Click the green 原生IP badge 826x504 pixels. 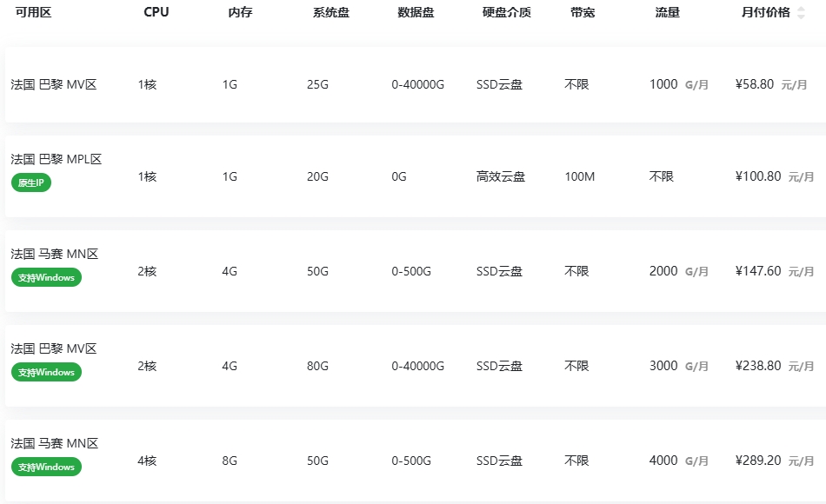tap(30, 182)
